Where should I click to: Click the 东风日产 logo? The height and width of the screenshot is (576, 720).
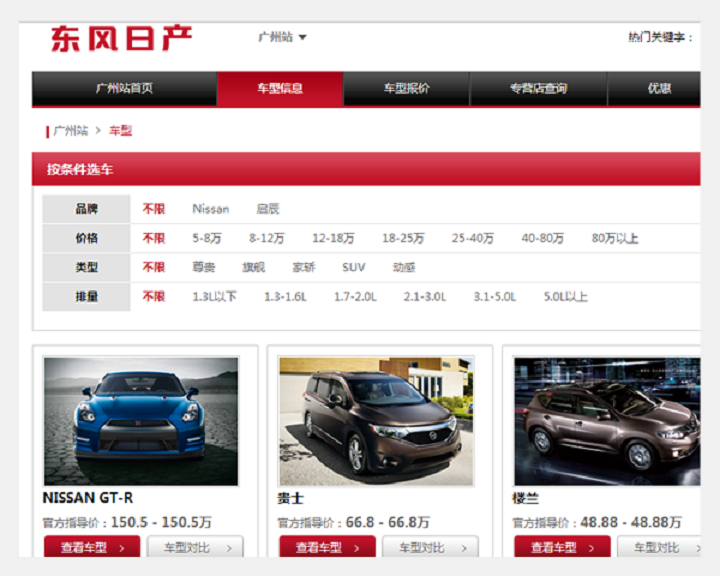coord(121,39)
